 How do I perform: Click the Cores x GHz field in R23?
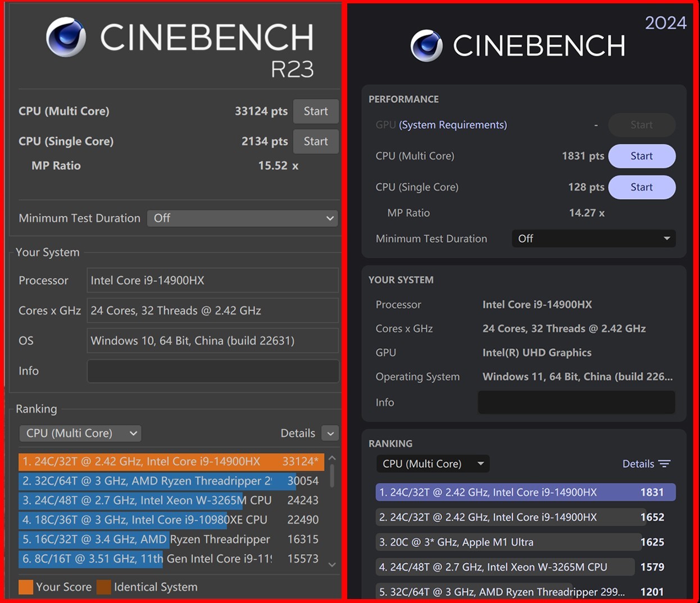pos(213,310)
